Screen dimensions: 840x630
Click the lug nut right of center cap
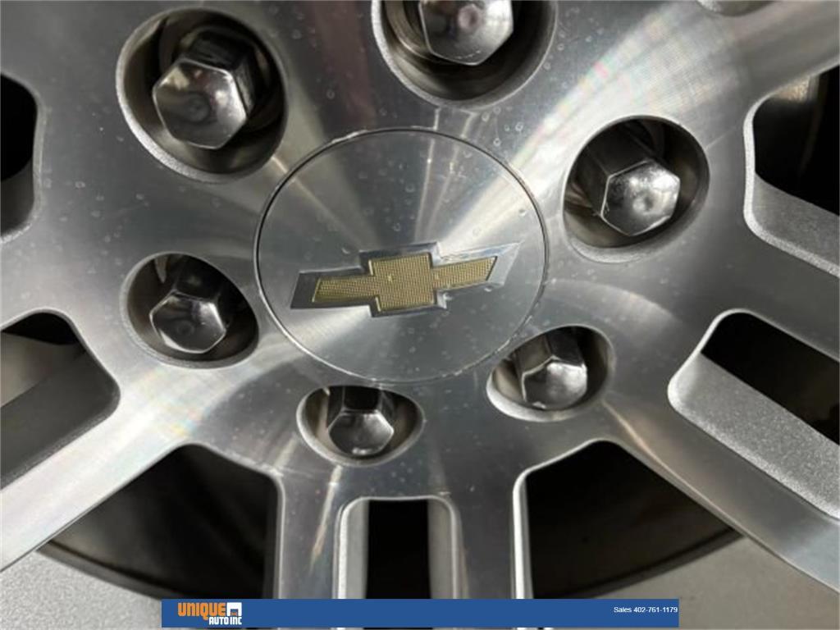[637, 194]
